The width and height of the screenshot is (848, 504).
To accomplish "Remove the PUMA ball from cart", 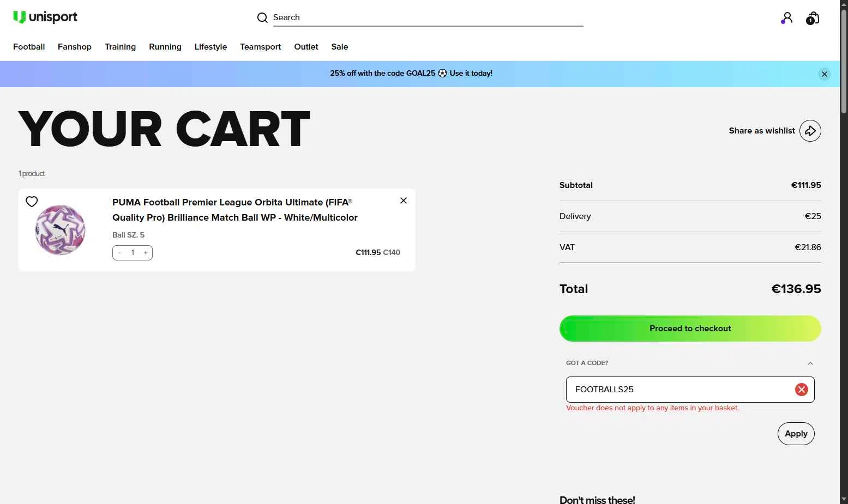I will (x=404, y=201).
